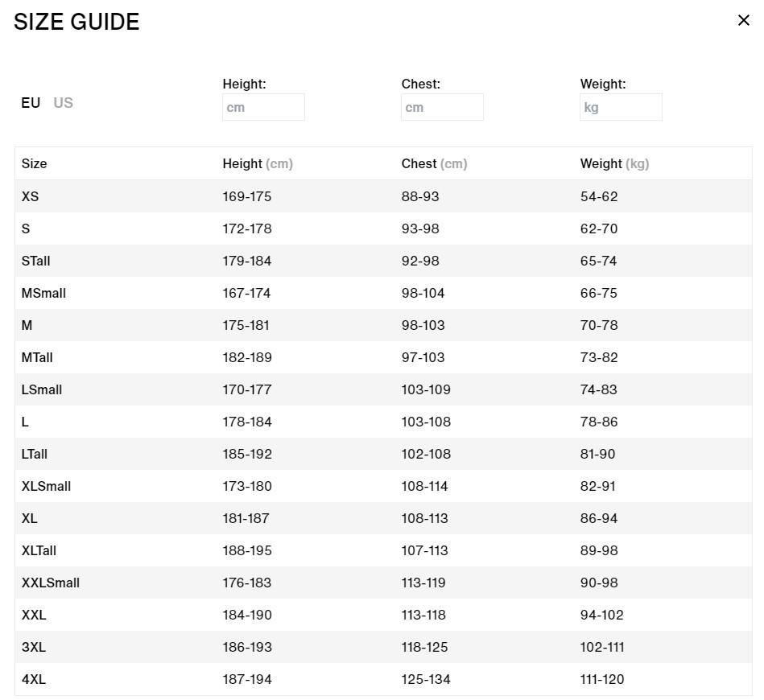The height and width of the screenshot is (700, 764).
Task: Select the LTall size row
Action: click(35, 454)
